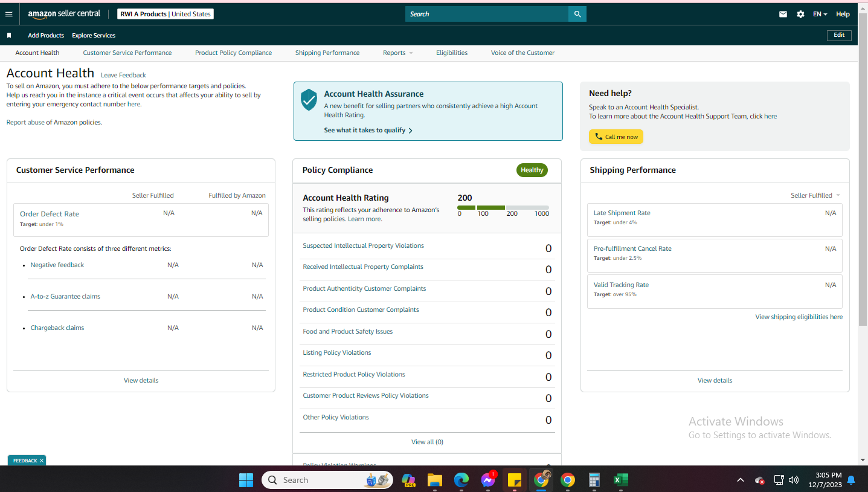Open the second Chrome taskbar icon
Image resolution: width=868 pixels, height=492 pixels.
pos(567,480)
